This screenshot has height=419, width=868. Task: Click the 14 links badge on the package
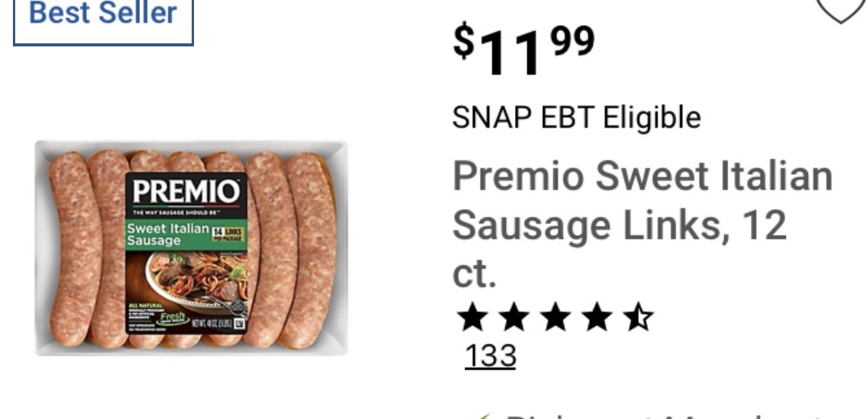pyautogui.click(x=229, y=234)
